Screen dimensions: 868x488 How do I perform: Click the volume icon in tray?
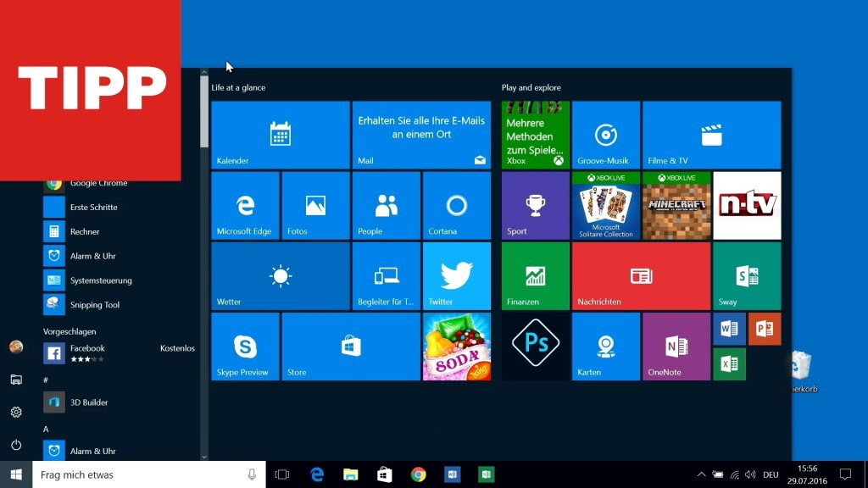750,474
